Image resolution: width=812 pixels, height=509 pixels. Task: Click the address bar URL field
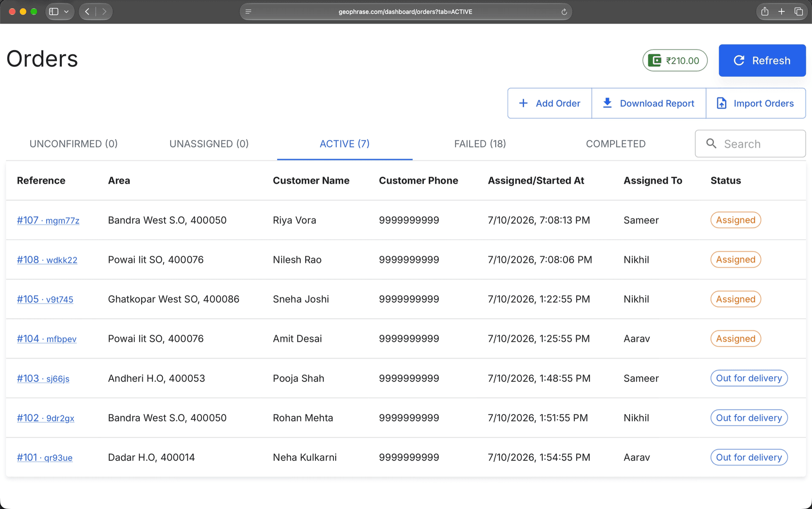(x=406, y=12)
